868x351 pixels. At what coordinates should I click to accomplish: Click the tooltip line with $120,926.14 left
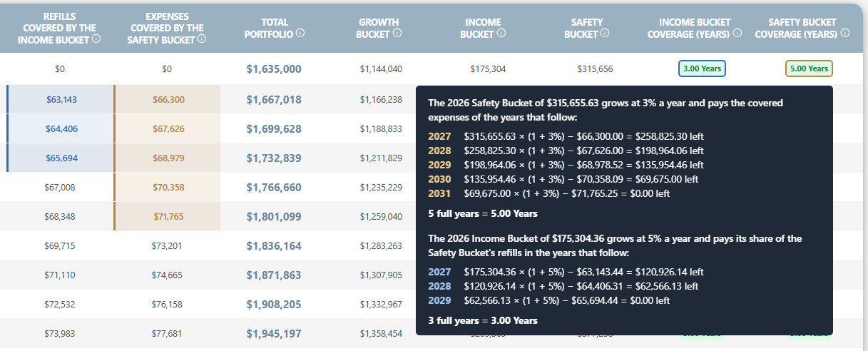pyautogui.click(x=566, y=272)
